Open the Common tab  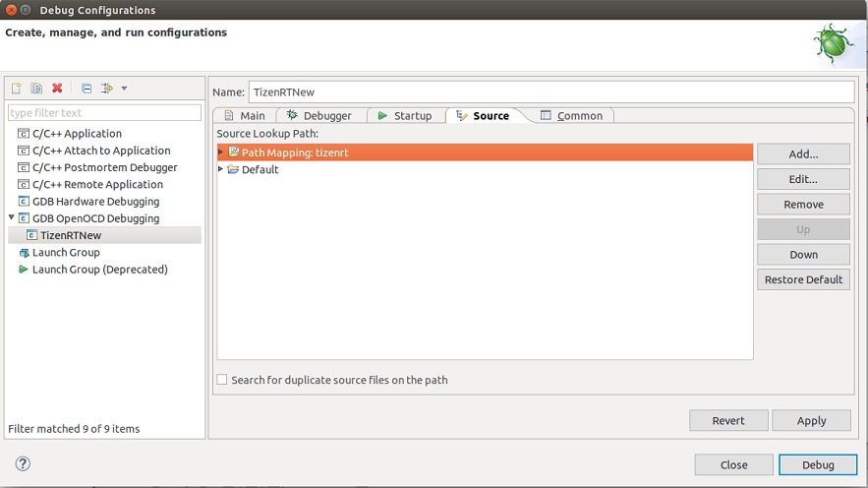(x=571, y=116)
